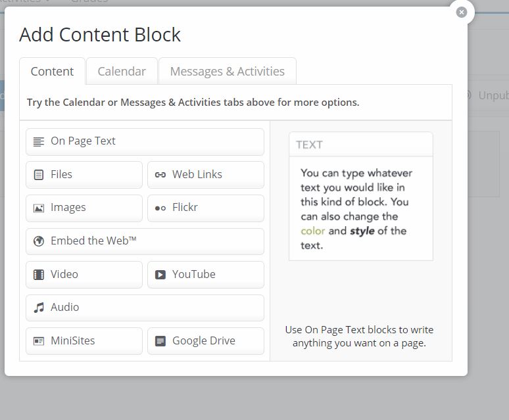
Task: Click the MiniSites icon
Action: 39,341
